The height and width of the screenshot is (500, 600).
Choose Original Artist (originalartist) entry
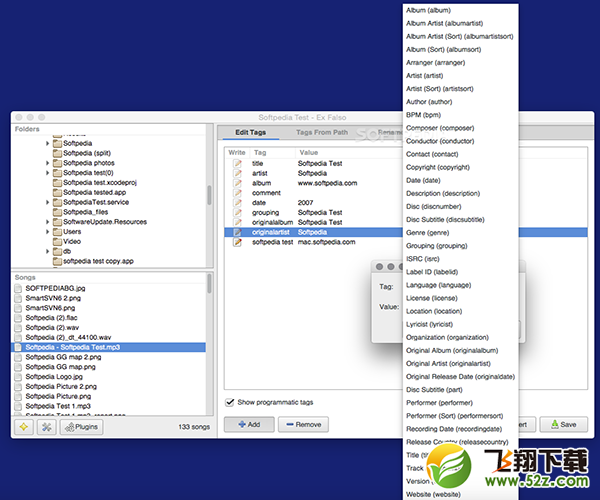coord(448,363)
